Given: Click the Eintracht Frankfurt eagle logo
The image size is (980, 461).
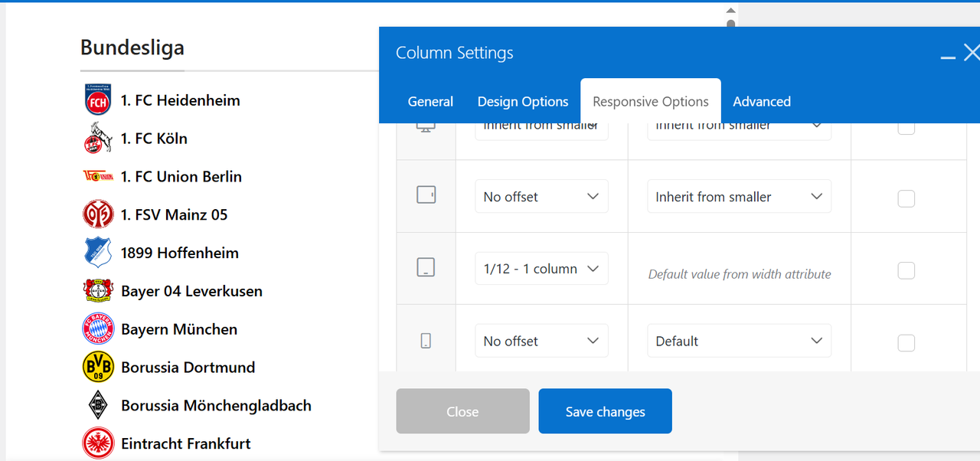Looking at the screenshot, I should point(98,443).
